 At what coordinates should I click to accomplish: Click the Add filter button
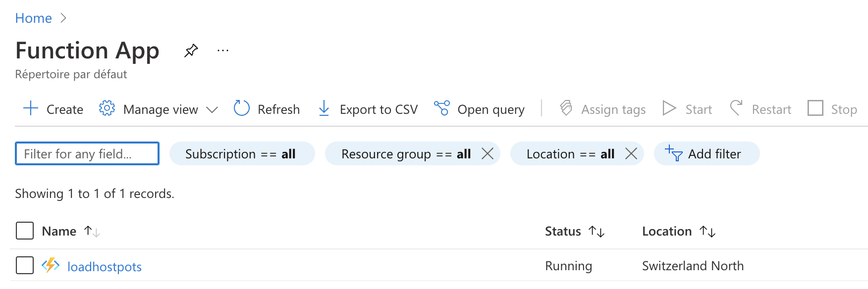click(x=706, y=153)
